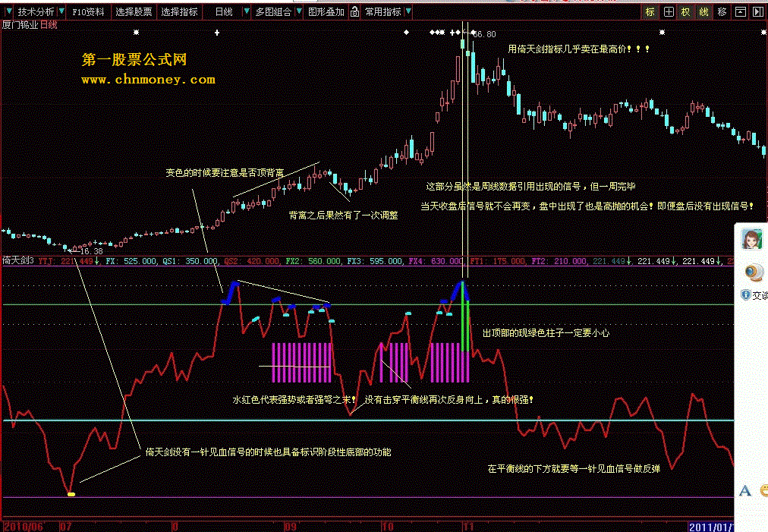
Task: Expand the dropdown arrow after 技术分析
Action: point(61,11)
